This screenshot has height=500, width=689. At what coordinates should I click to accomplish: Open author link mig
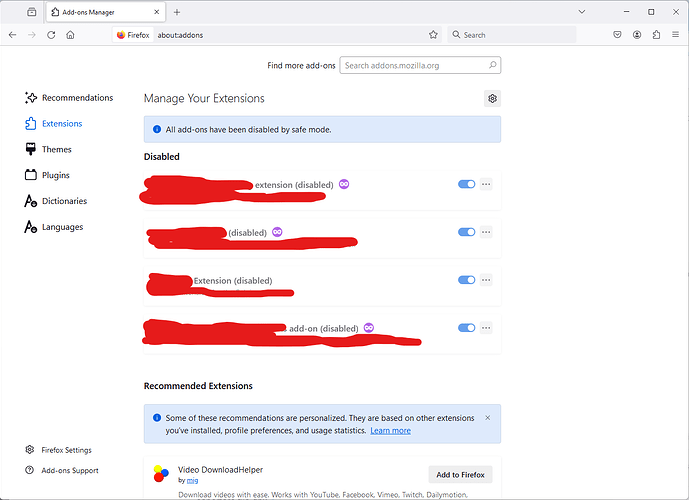tap(192, 481)
